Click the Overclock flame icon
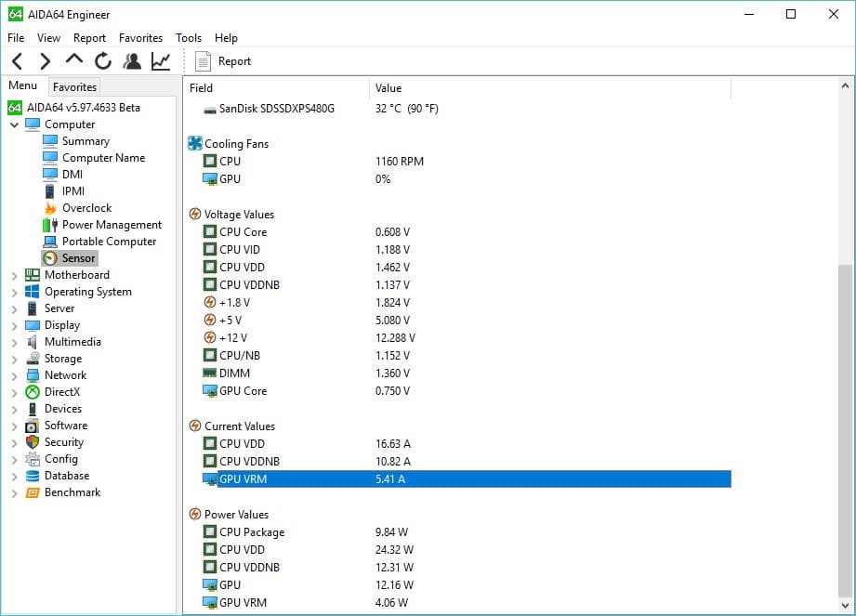Screen dimensions: 856x616 pos(50,208)
